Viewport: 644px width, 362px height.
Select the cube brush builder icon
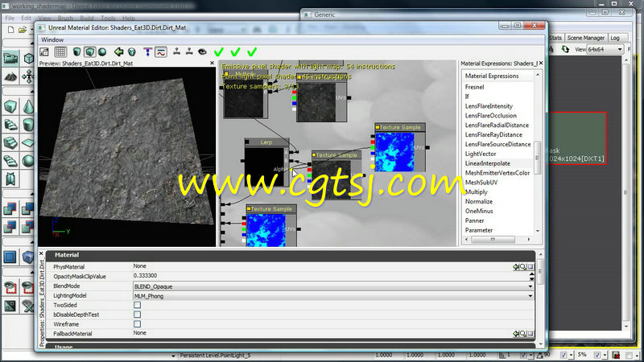pyautogui.click(x=10, y=107)
